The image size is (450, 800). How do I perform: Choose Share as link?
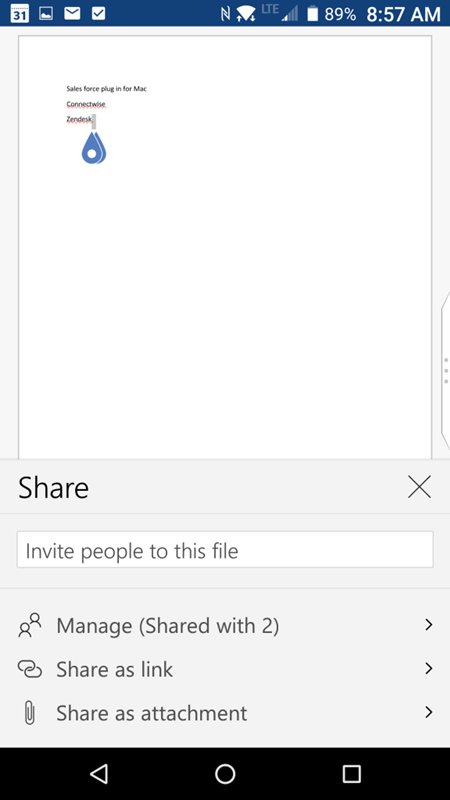[225, 669]
